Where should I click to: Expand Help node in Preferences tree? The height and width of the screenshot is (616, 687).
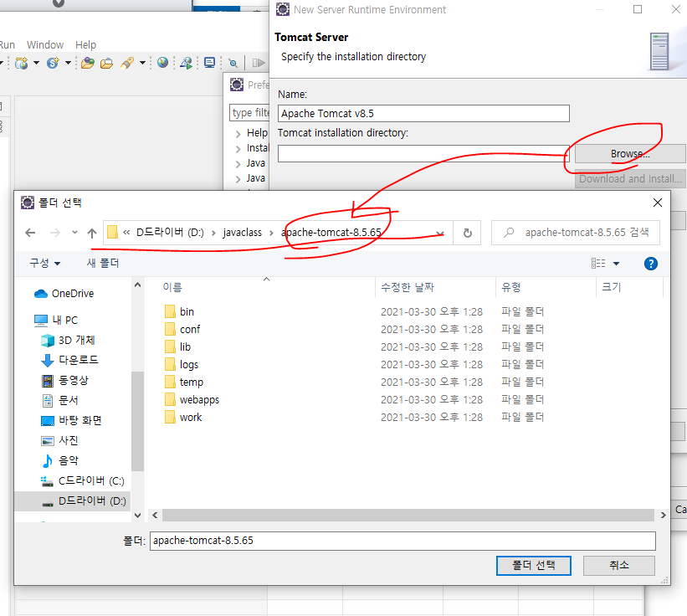tap(238, 134)
